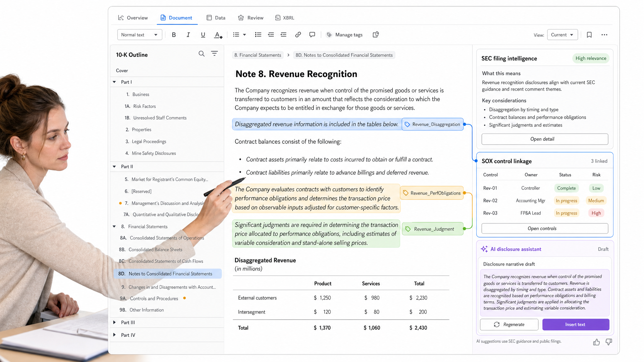
Task: Open 1B. Unresolved Staff Comments
Action: point(156,118)
